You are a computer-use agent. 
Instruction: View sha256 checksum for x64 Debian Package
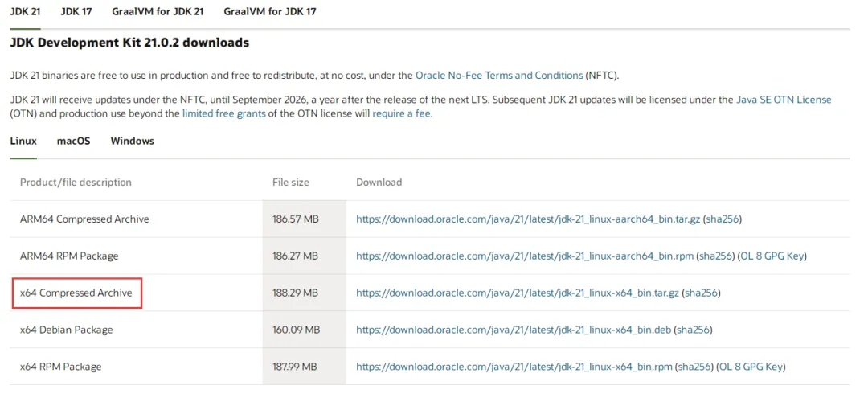click(x=693, y=330)
